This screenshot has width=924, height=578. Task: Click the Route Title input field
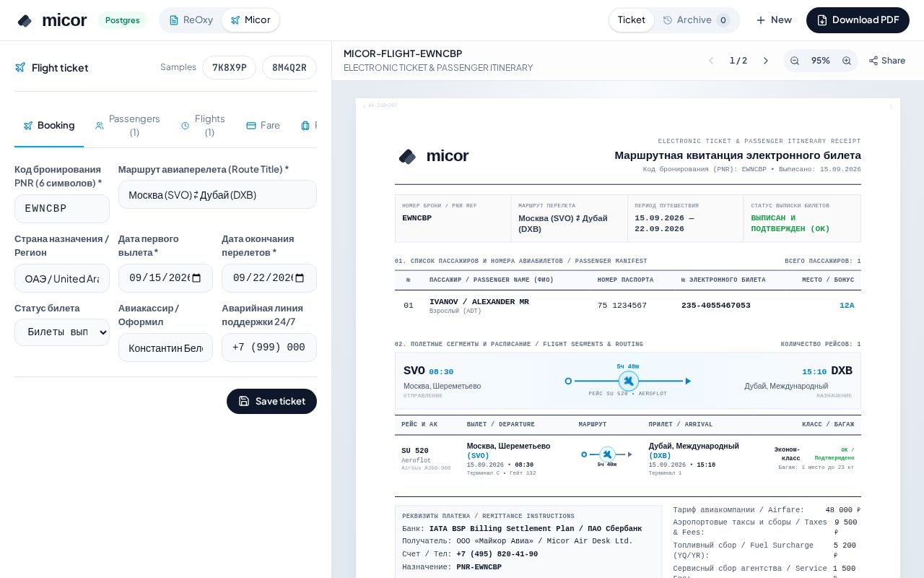click(217, 194)
